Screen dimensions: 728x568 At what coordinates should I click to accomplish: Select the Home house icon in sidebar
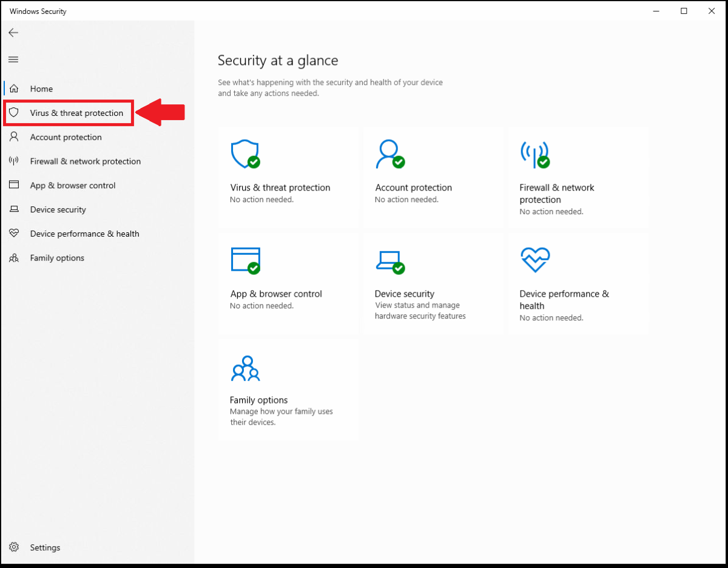click(x=13, y=88)
